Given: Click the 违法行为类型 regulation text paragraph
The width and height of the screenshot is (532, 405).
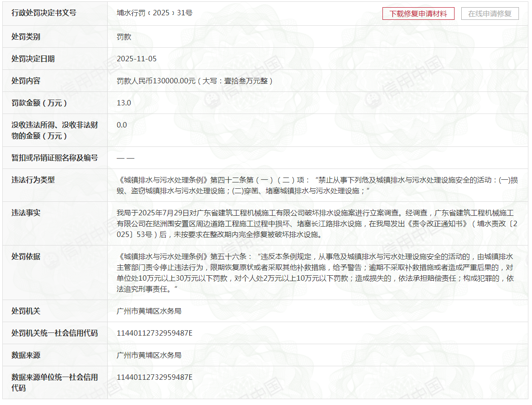Looking at the screenshot, I should click(x=317, y=185).
